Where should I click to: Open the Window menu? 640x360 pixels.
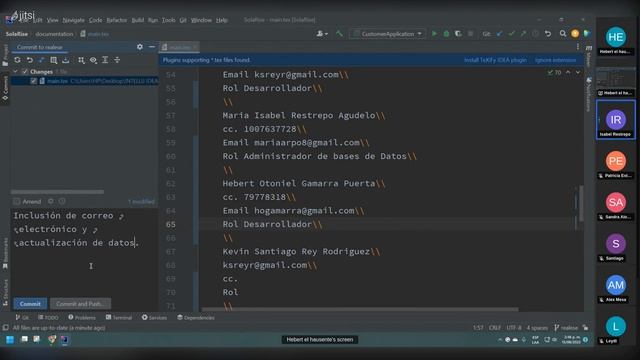pos(201,20)
